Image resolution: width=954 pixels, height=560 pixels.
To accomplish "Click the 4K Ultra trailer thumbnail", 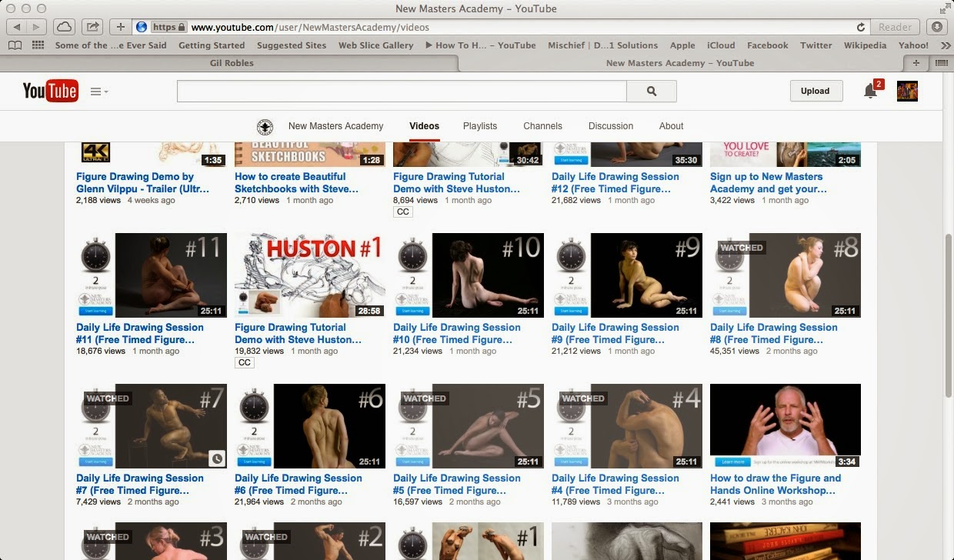I will click(152, 154).
